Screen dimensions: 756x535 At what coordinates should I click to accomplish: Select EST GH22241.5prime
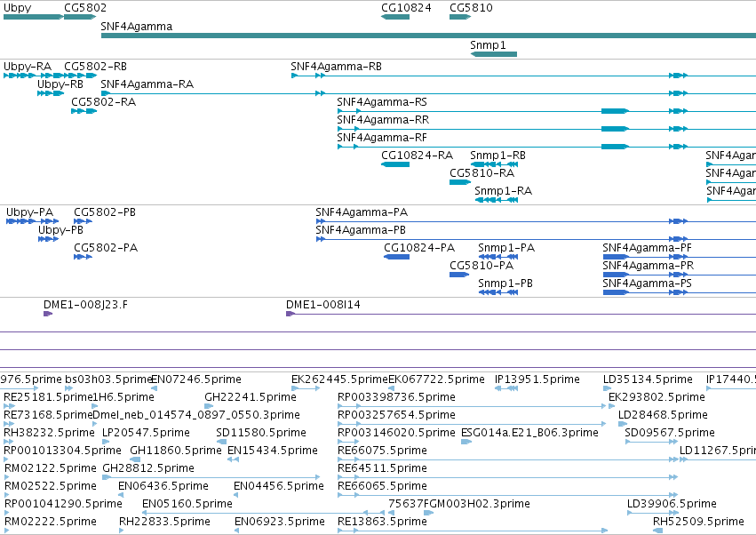coord(251,397)
